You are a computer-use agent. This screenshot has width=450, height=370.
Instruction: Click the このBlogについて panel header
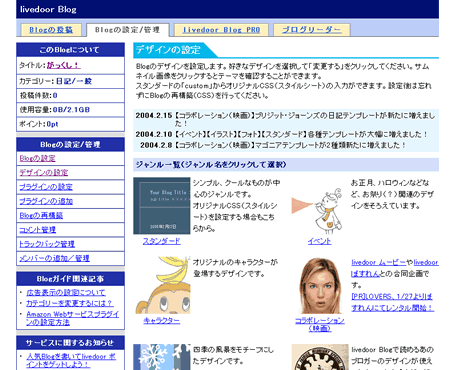point(70,50)
